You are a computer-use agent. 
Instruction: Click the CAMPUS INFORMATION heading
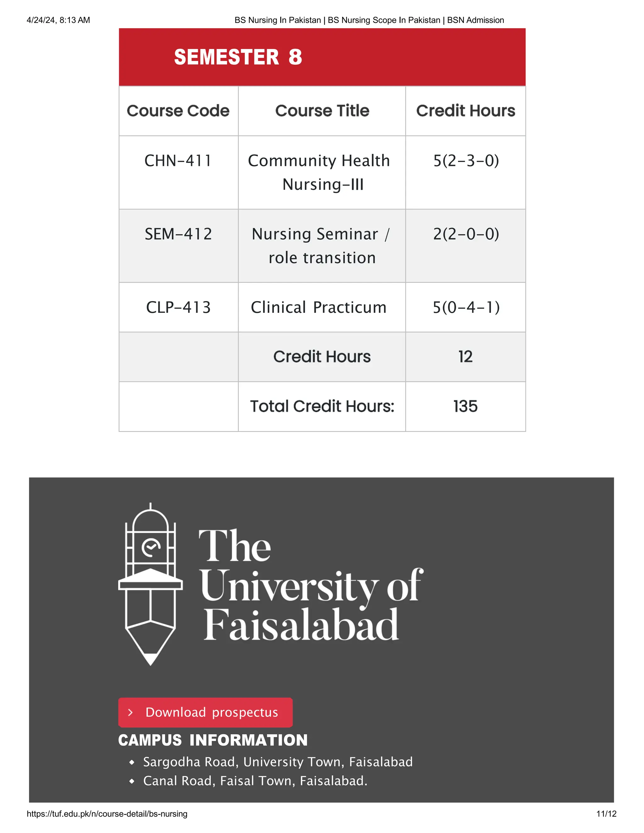click(x=213, y=740)
